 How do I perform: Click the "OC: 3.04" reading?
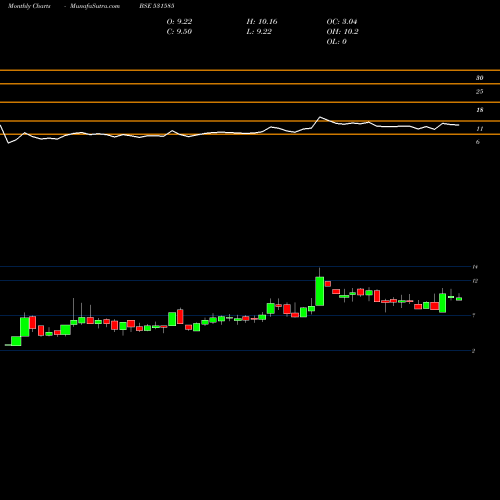click(342, 22)
